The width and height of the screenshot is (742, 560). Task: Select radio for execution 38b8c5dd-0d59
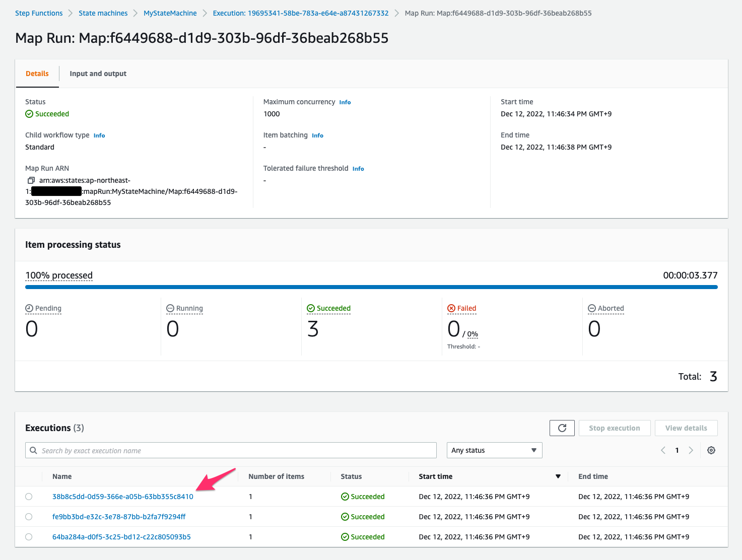pyautogui.click(x=29, y=497)
